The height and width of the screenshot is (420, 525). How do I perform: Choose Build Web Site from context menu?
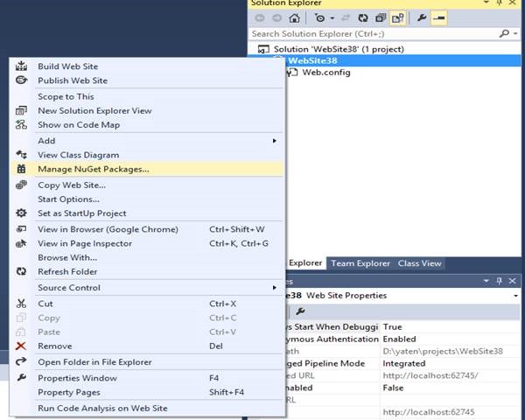[67, 66]
